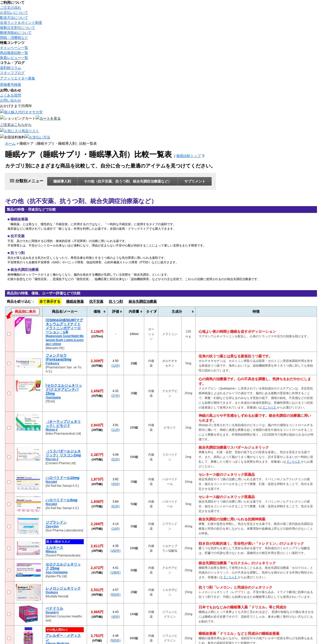Click the 商品別に表示 button
Screen dimensions: 322x644
click(x=25, y=311)
